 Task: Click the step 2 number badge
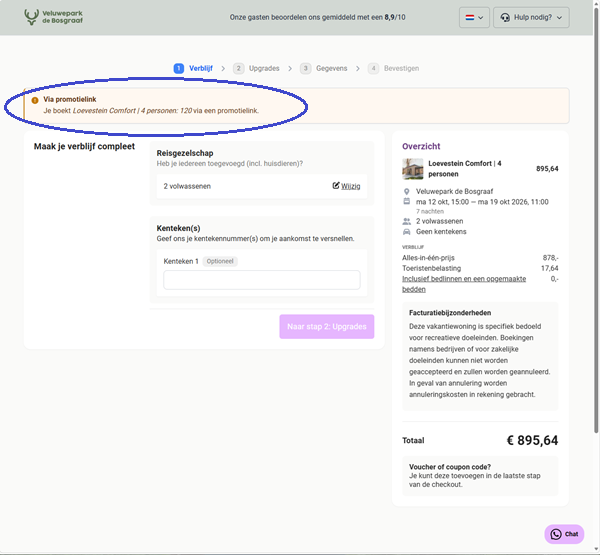coord(238,69)
